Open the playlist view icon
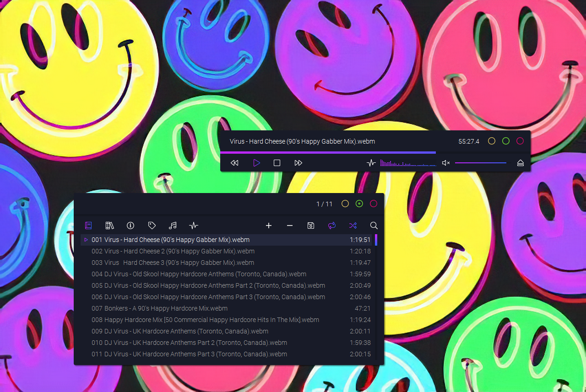Viewport: 586px width, 392px height. click(x=88, y=226)
